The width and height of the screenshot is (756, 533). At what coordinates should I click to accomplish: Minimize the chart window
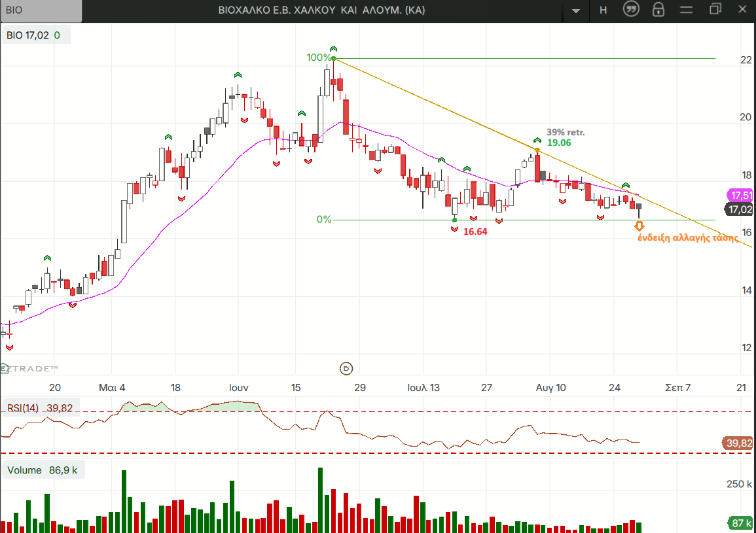point(686,10)
